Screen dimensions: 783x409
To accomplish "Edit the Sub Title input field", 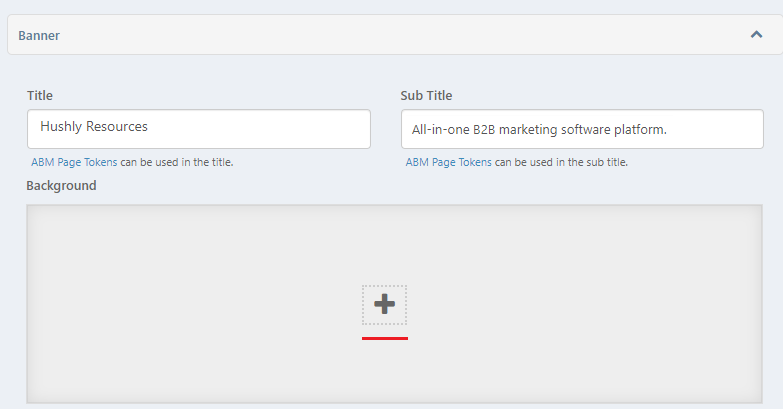I will pyautogui.click(x=582, y=129).
